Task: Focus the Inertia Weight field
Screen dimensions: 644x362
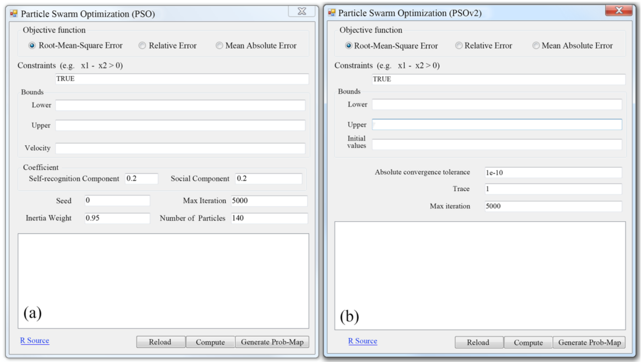Action: point(117,218)
